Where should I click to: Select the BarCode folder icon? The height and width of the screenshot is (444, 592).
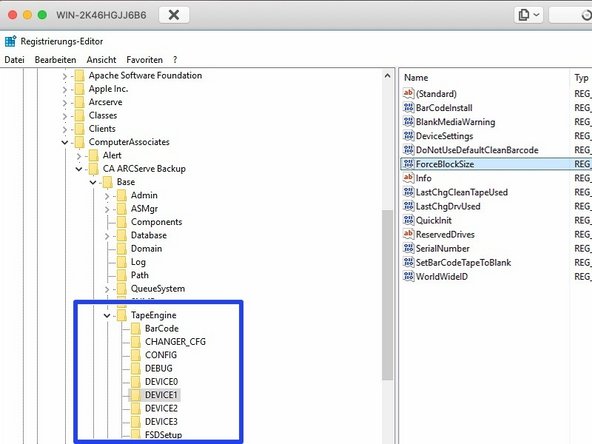tap(136, 328)
